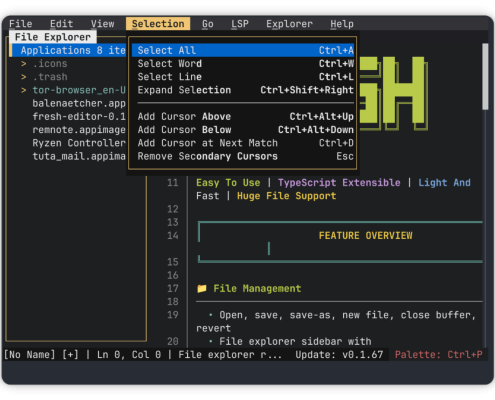Open the LSP menu
Screen dimensions: 495x400
[x=240, y=24]
